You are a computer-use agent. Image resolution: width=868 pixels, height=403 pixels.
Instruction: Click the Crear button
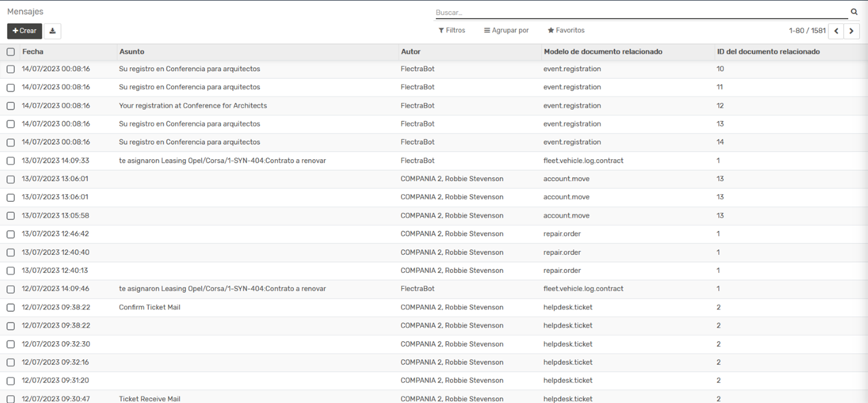[24, 31]
